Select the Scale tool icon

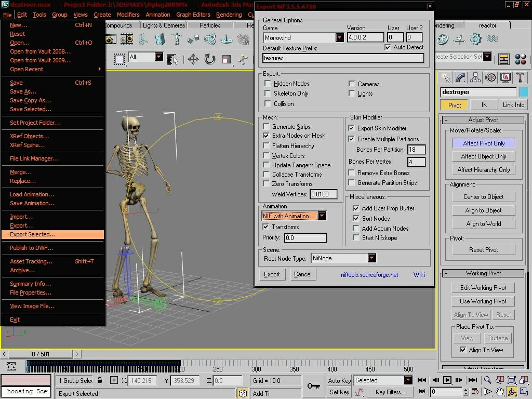pyautogui.click(x=227, y=59)
